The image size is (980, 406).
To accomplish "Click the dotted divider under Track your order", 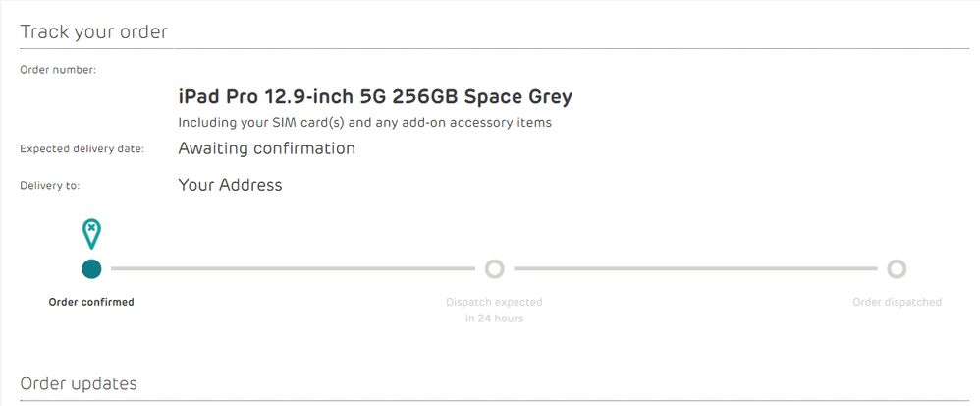I will 494,48.
